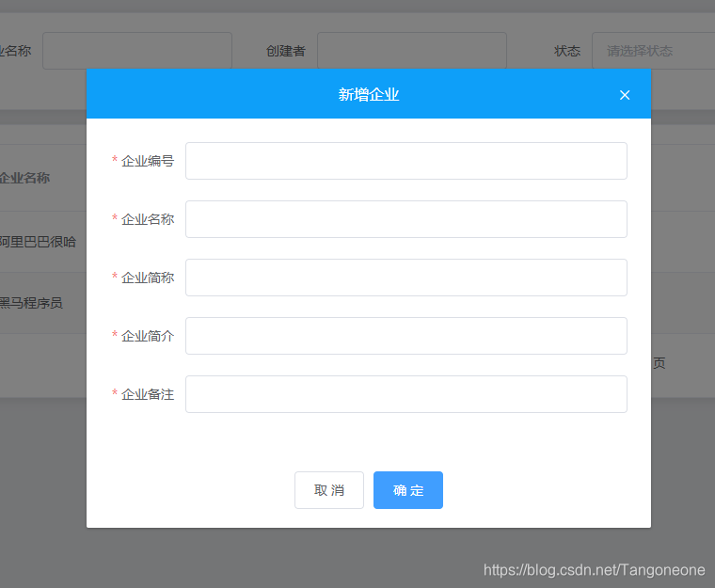Click the 企业简介 field label
Viewport: 715px width, 588px height.
[148, 336]
